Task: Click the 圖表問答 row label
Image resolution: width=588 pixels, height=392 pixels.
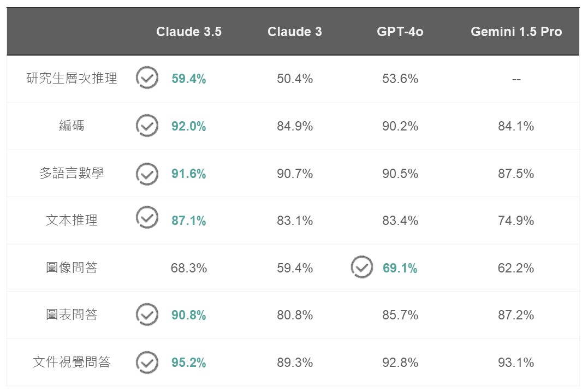Action: point(72,315)
